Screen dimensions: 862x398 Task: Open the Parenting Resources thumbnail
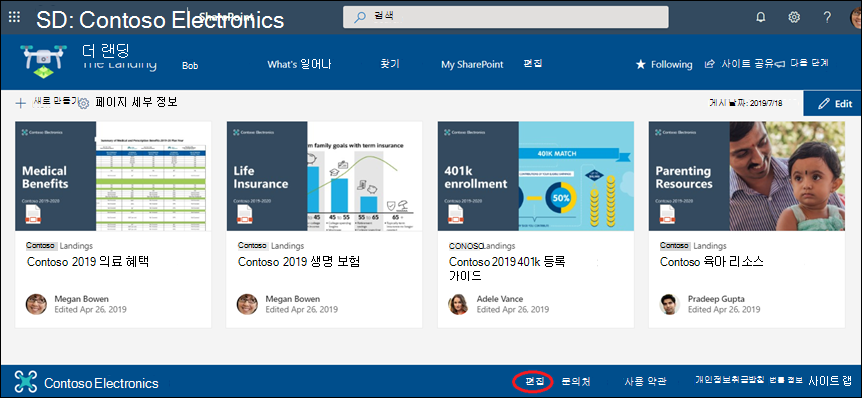[x=747, y=176]
